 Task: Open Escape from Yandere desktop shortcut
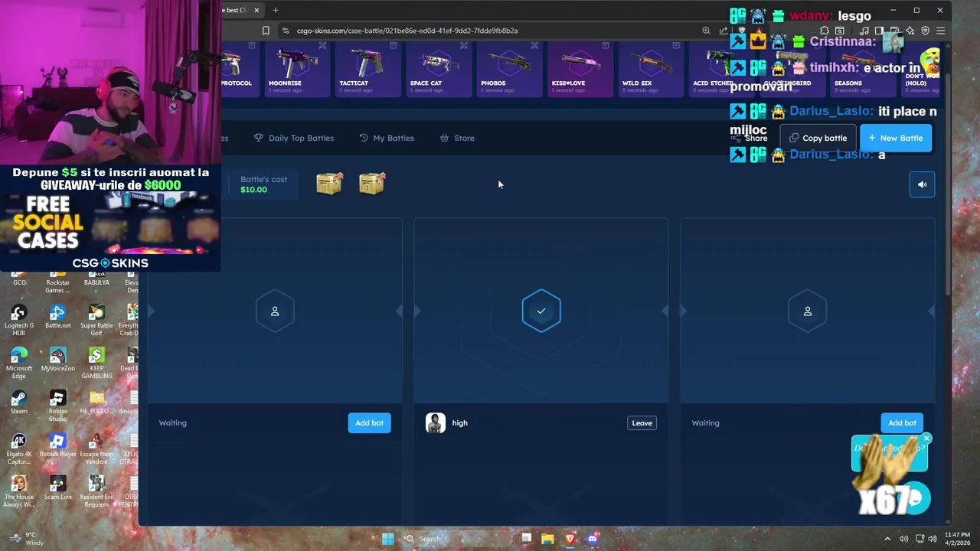pyautogui.click(x=96, y=449)
